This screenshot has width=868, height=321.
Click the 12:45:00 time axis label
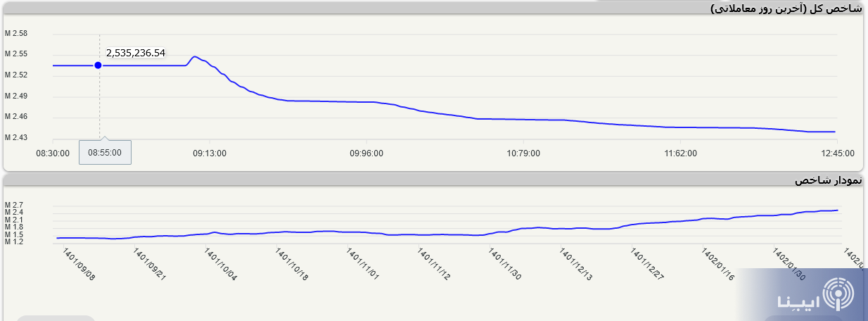[x=836, y=153]
